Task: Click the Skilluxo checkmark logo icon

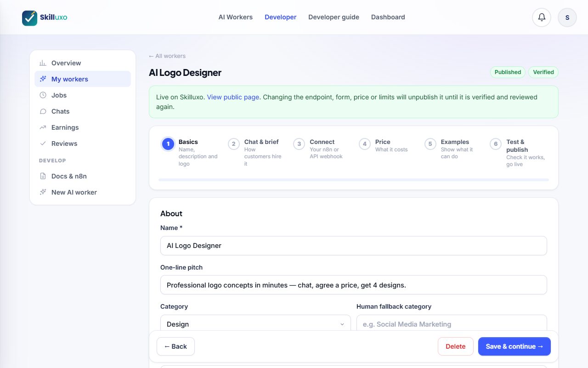Action: [x=29, y=18]
